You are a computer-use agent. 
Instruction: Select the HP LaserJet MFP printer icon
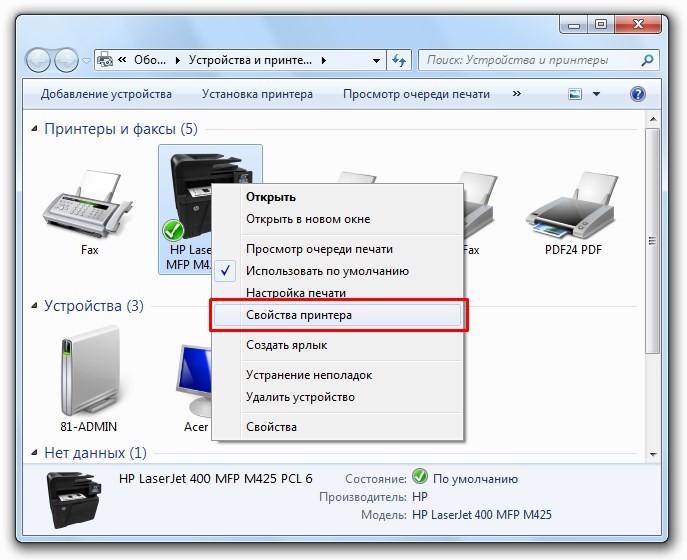pyautogui.click(x=189, y=197)
